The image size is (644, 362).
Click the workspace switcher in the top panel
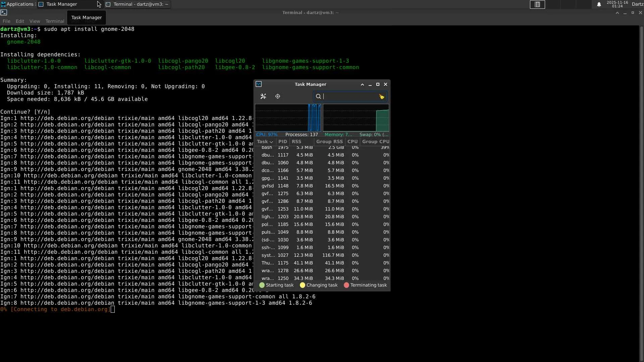tap(537, 5)
